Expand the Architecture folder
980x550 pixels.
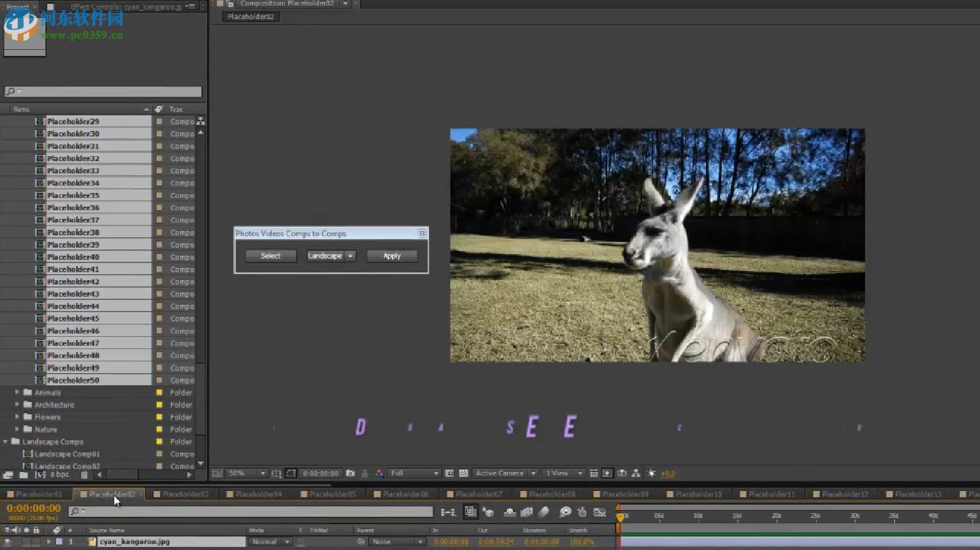tap(17, 404)
